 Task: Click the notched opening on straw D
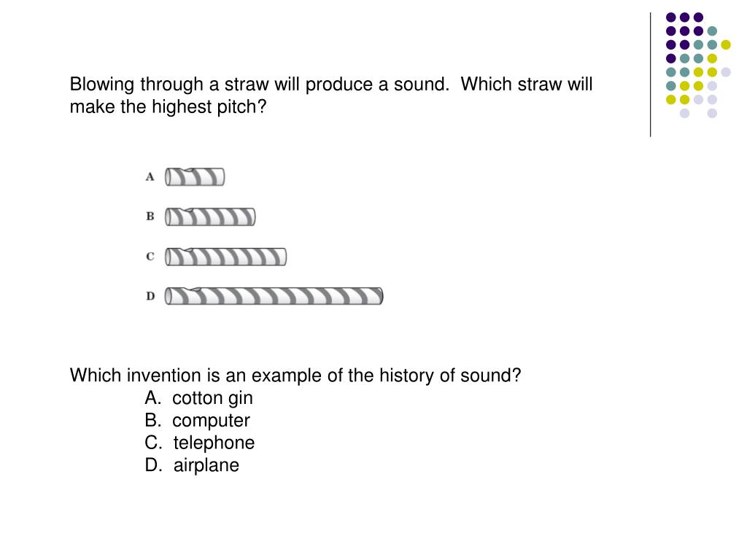coord(194,289)
